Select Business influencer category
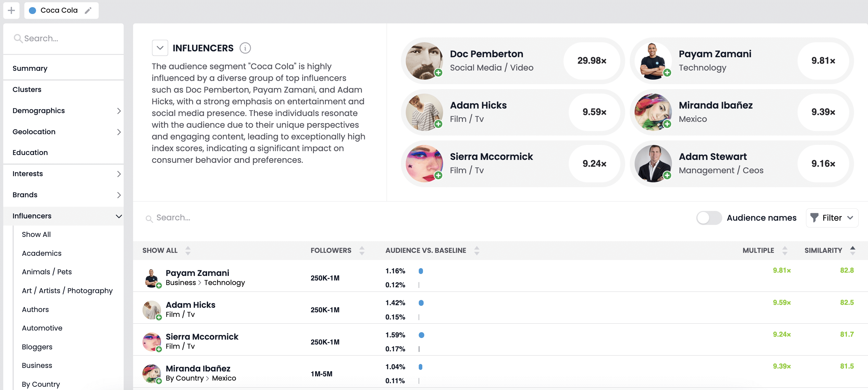This screenshot has width=868, height=390. [37, 366]
